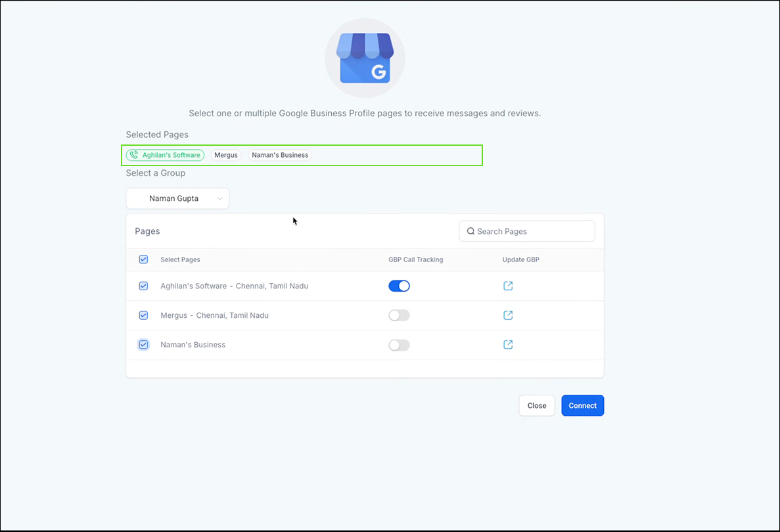Click phone icon in Aghilan's Software chip
The image size is (780, 532).
pos(134,155)
